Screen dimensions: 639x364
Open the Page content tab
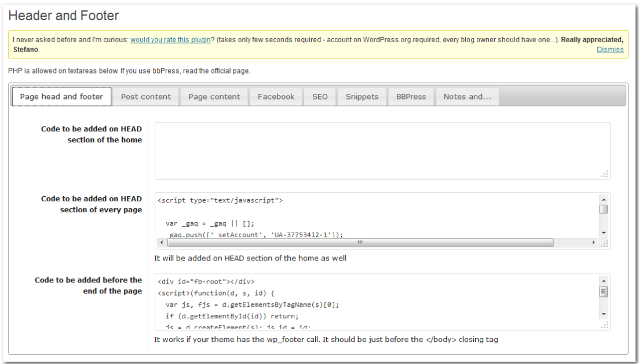click(x=214, y=97)
